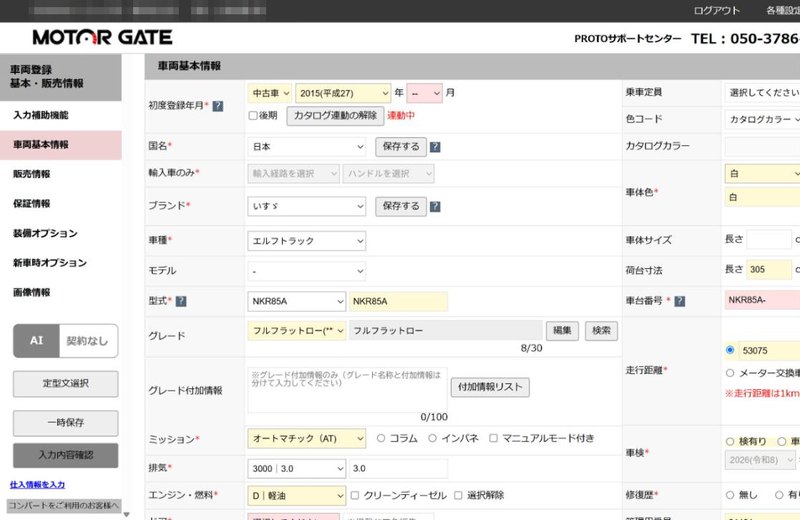Select 修復歴 無し radio button
The width and height of the screenshot is (800, 520).
click(730, 495)
